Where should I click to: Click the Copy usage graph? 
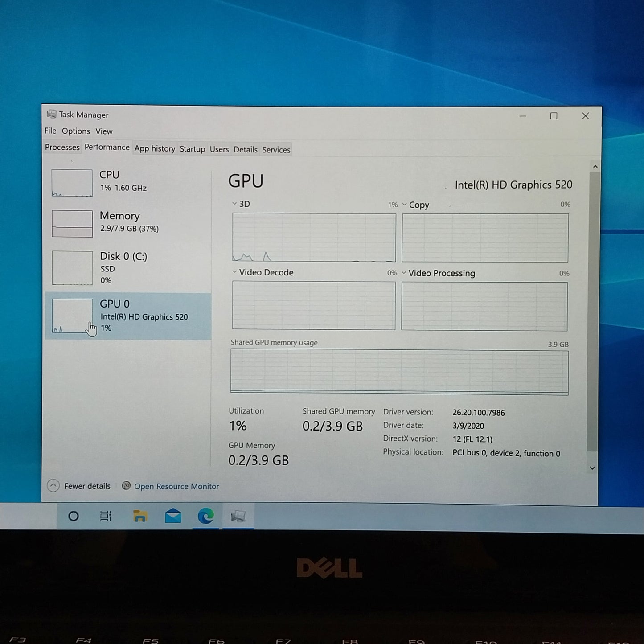point(485,238)
